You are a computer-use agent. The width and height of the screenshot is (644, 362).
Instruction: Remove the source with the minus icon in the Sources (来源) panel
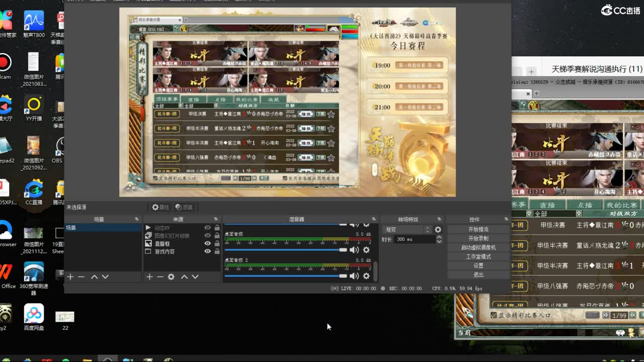point(160,277)
